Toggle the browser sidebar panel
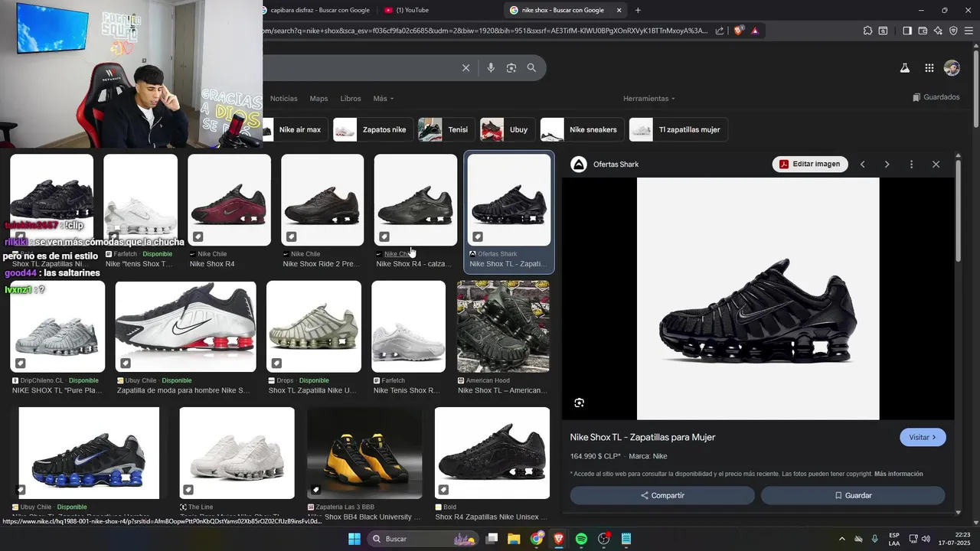The image size is (980, 551). coord(906,31)
